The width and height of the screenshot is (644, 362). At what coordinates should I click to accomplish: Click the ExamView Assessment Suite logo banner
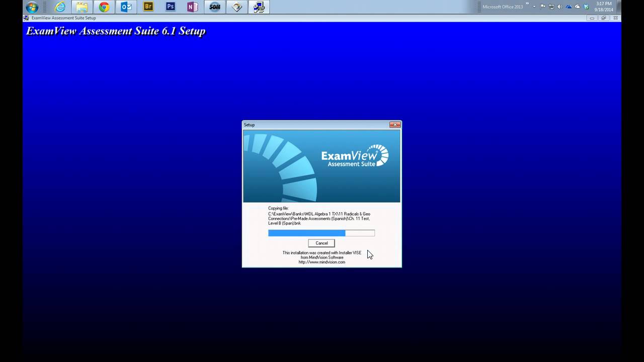(x=321, y=166)
